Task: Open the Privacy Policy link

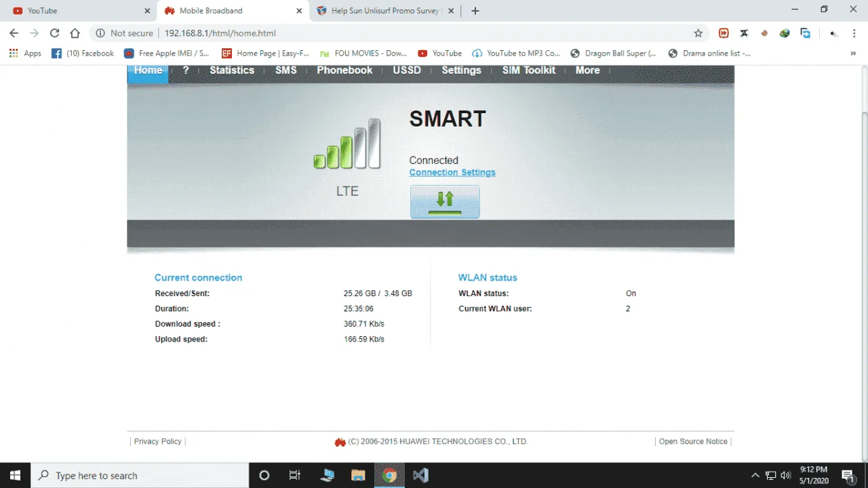Action: coord(157,441)
